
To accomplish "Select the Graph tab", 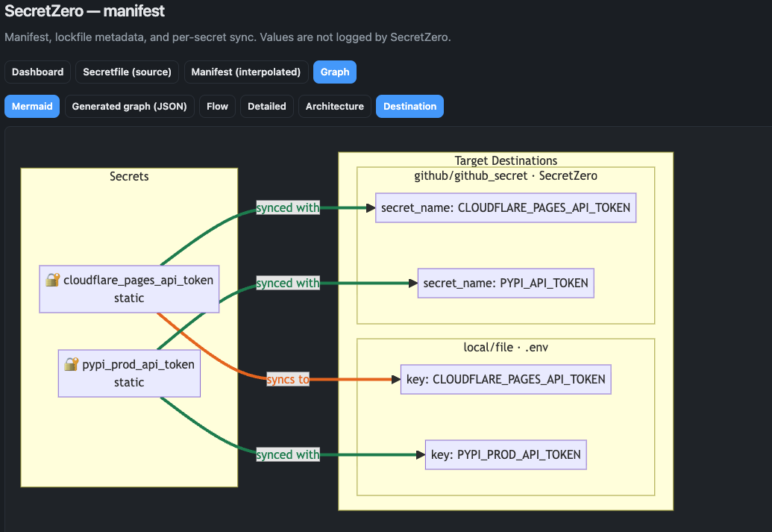I will coord(334,72).
